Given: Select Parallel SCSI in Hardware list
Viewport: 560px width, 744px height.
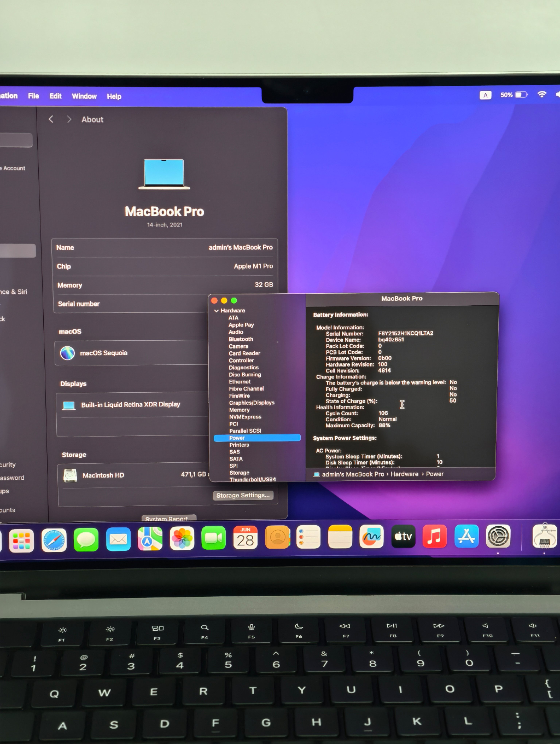Looking at the screenshot, I should [245, 431].
